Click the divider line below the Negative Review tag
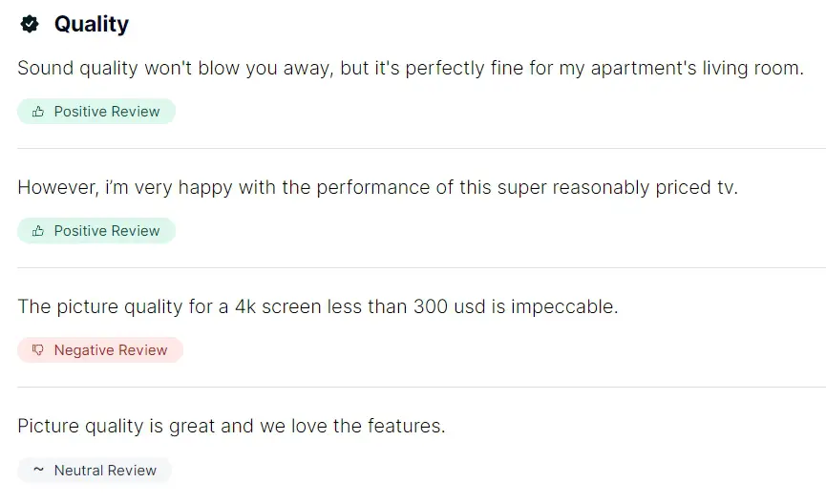Viewport: 826px width, 504px height. 421,388
